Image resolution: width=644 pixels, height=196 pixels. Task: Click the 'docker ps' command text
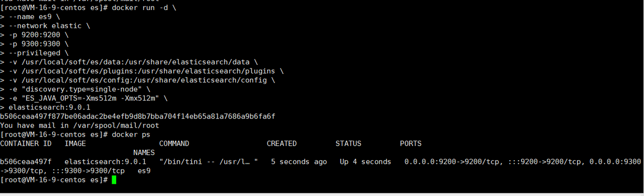click(131, 134)
